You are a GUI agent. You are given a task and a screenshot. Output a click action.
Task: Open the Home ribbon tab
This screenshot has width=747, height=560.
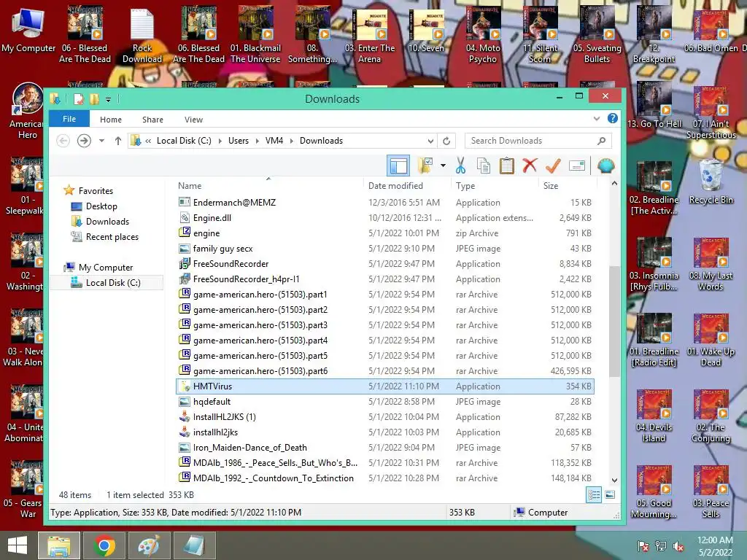pos(111,120)
